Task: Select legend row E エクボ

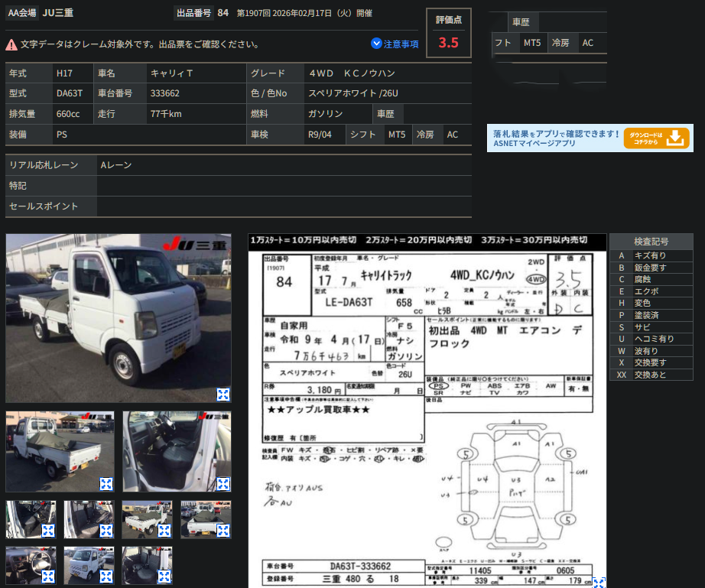Action: tap(651, 291)
